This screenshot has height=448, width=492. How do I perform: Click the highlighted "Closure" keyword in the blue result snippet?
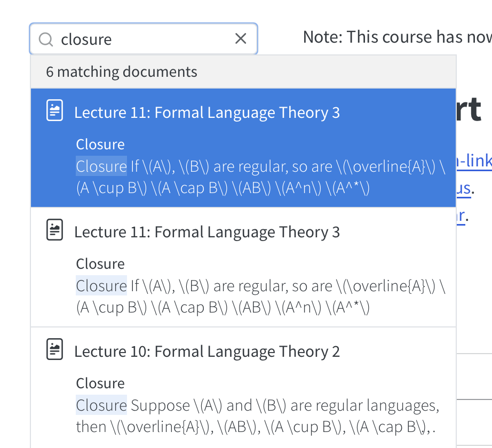101,166
